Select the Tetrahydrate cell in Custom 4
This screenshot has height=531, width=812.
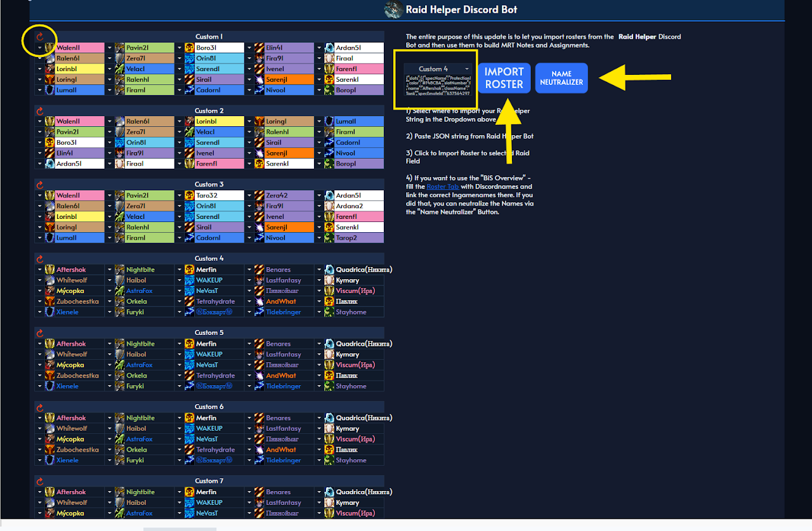pos(219,301)
